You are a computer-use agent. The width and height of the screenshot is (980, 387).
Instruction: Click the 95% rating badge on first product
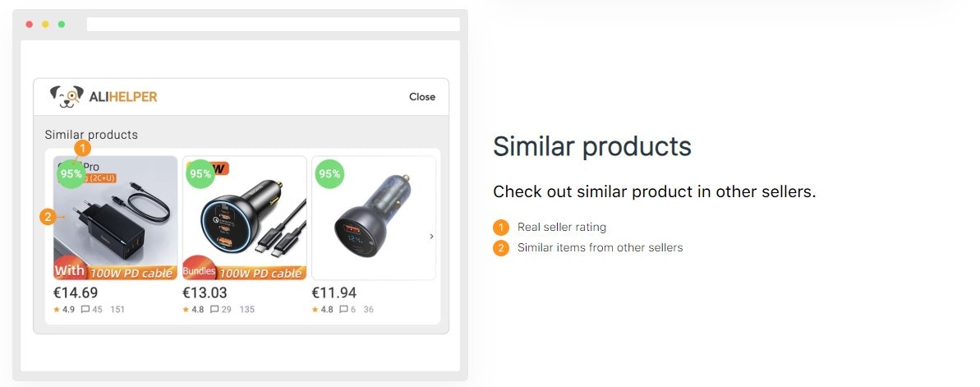(x=71, y=173)
